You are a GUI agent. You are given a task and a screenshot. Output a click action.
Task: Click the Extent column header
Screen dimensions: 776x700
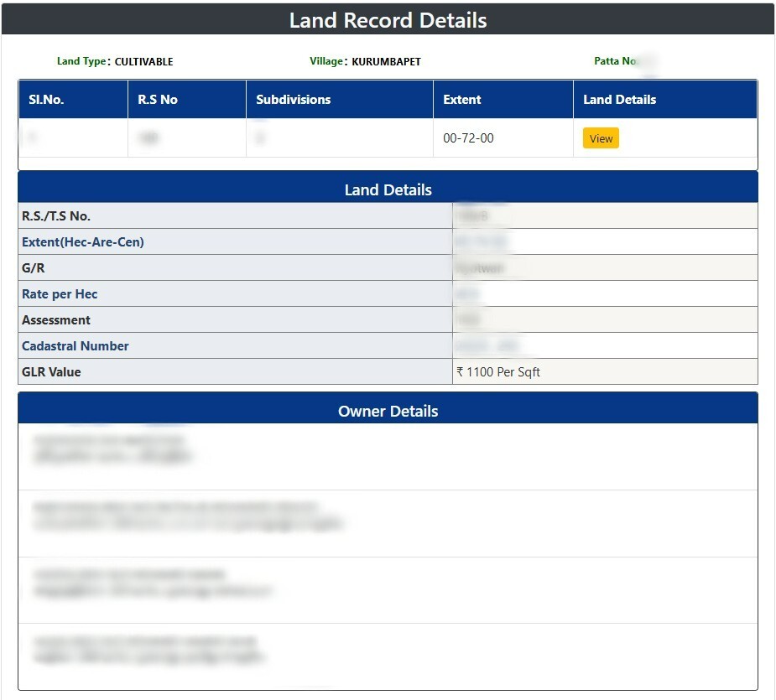tap(461, 99)
